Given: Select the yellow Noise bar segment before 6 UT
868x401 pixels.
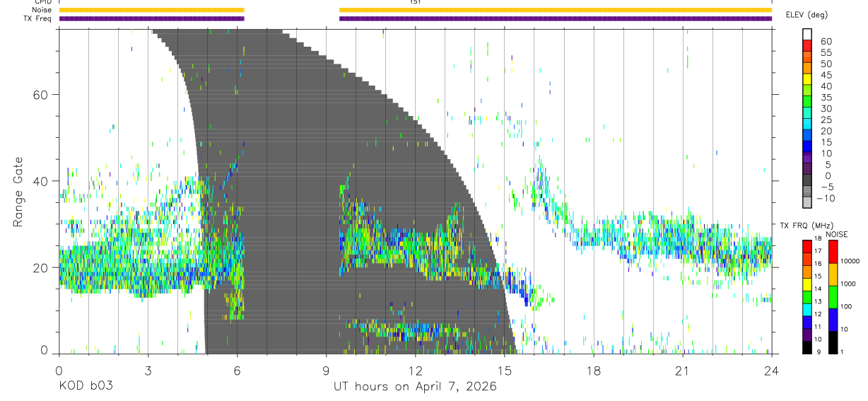Looking at the screenshot, I should (151, 10).
